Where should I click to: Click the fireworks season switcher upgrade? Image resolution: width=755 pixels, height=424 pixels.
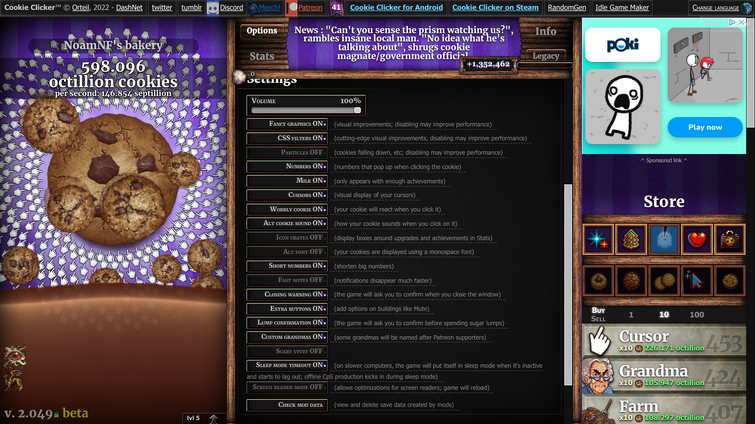click(598, 239)
